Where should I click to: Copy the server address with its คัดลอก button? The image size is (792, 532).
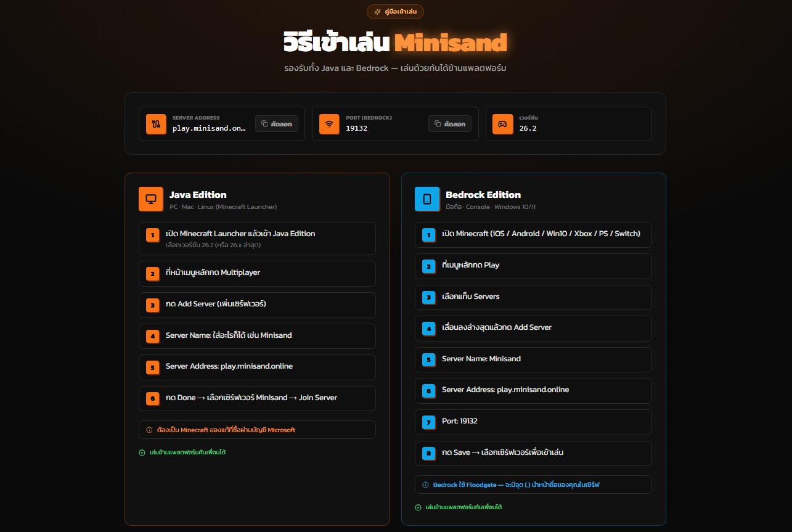click(277, 124)
